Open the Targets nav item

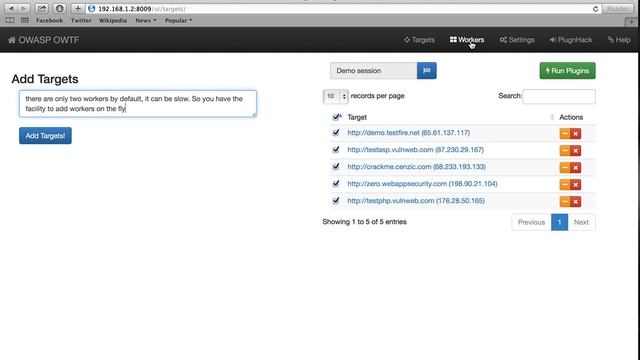419,40
